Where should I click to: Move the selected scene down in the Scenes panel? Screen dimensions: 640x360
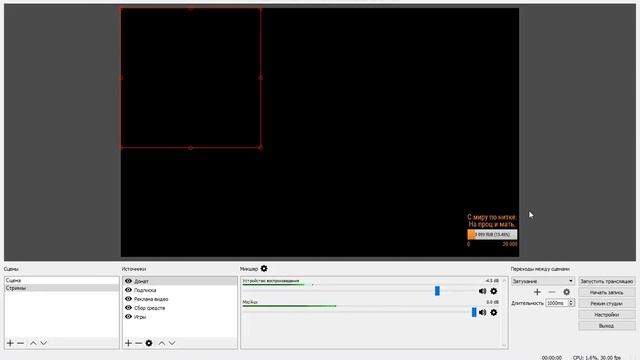43,343
